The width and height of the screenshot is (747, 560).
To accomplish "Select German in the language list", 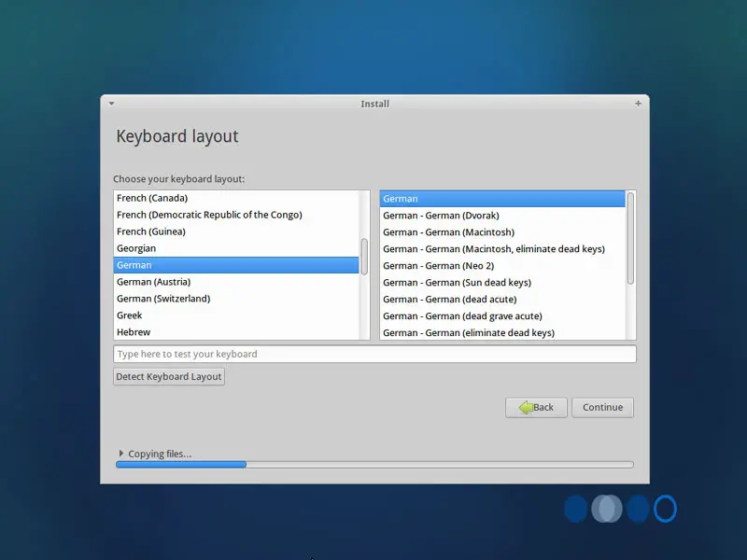I will (236, 265).
